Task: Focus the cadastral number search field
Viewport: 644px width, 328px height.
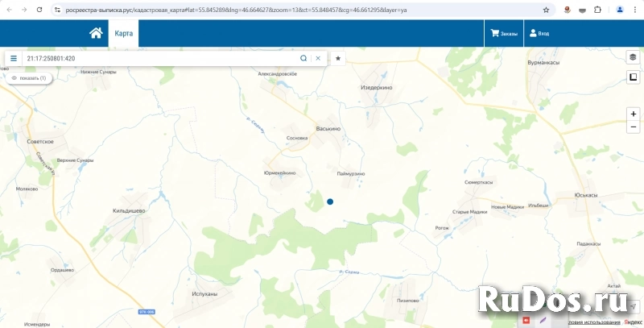Action: point(160,58)
